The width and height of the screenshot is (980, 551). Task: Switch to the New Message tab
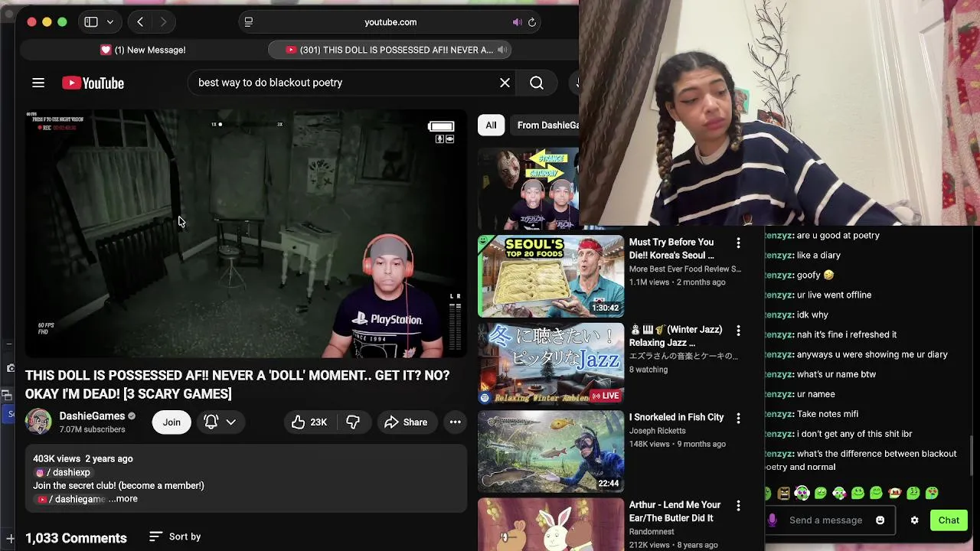pyautogui.click(x=143, y=50)
